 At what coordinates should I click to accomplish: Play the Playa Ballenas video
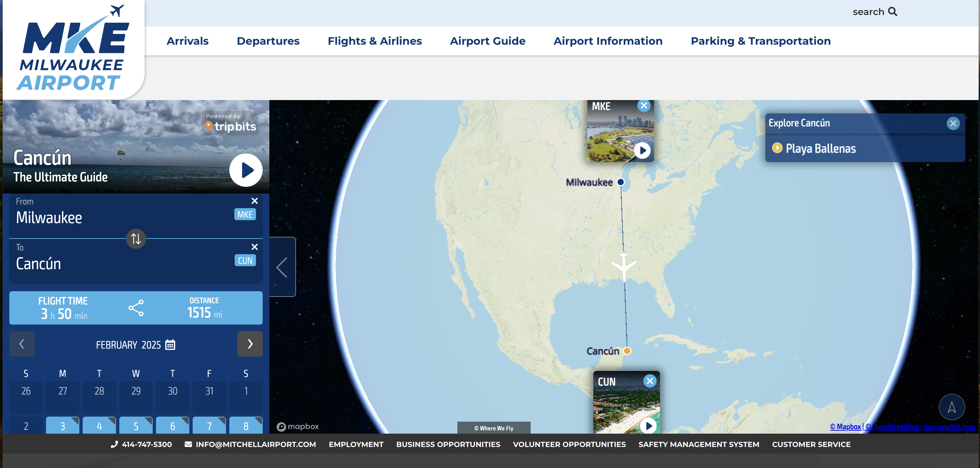[x=778, y=148]
